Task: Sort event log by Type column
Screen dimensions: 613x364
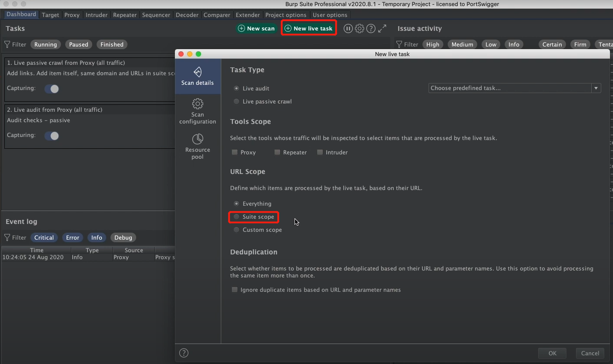Action: 92,250
